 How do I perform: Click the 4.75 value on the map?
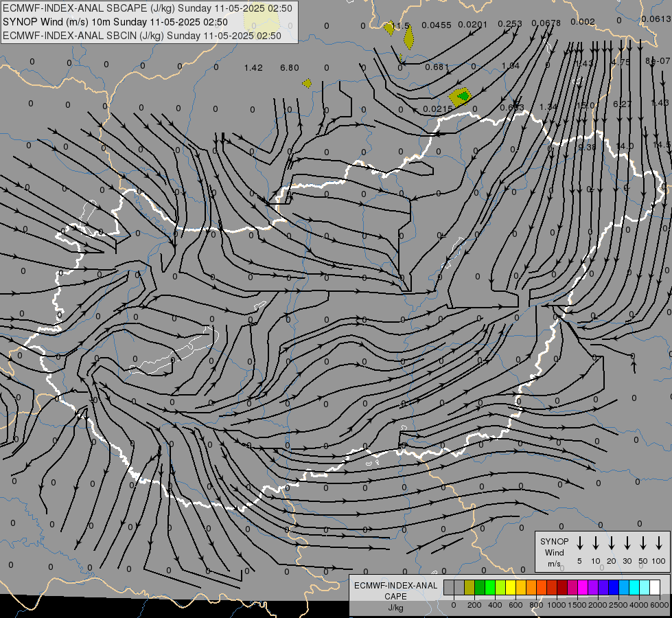[621, 62]
